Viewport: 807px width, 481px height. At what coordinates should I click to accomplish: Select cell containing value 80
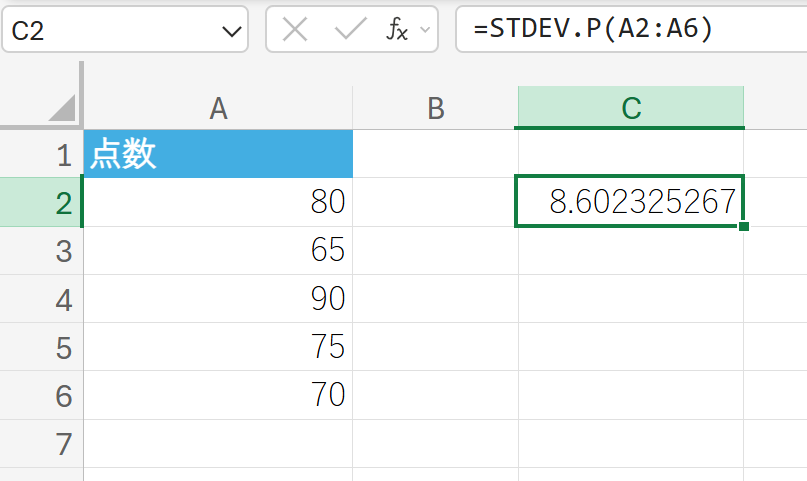(x=218, y=203)
